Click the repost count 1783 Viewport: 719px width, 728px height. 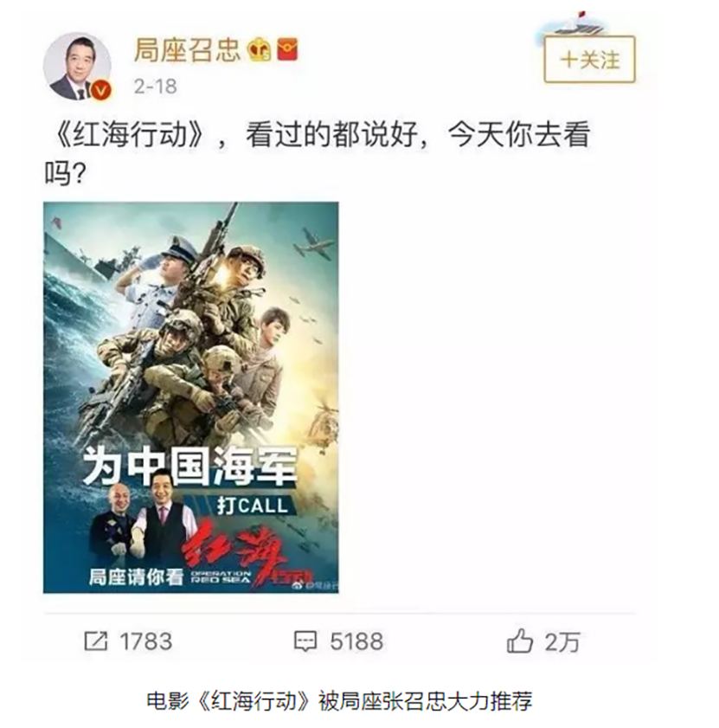146,641
